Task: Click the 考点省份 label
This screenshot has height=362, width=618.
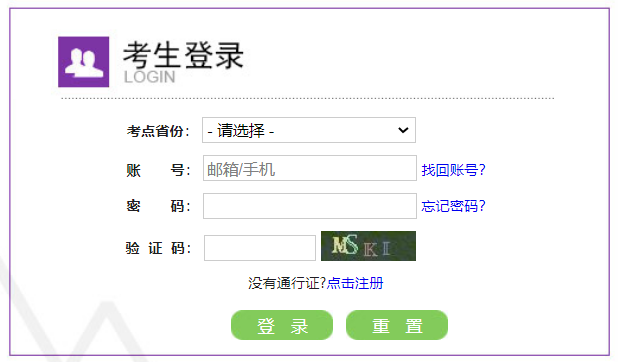Action: pos(158,131)
